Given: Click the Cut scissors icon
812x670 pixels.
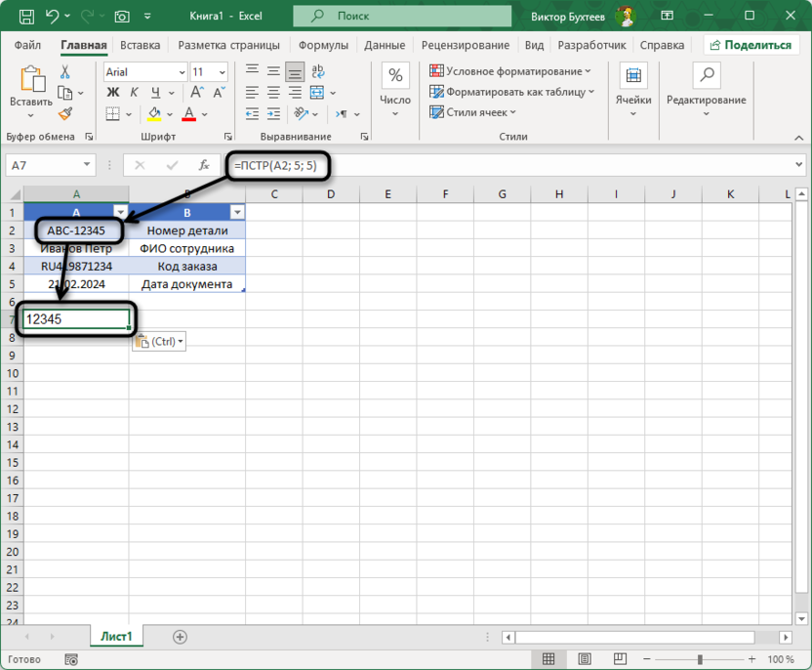Looking at the screenshot, I should [65, 72].
